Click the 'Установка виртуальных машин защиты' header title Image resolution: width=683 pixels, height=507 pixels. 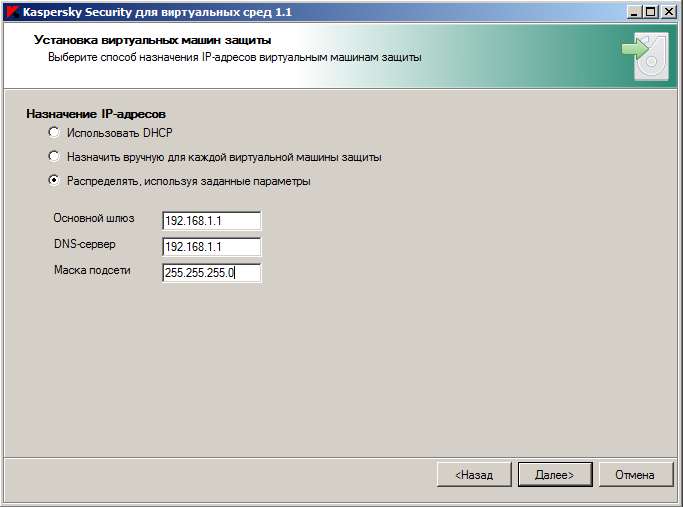point(152,40)
